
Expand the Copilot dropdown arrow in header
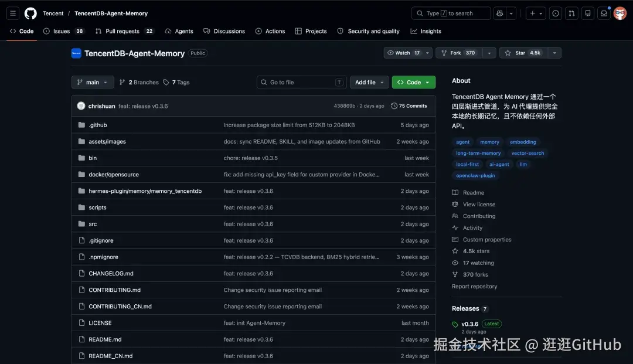(511, 13)
